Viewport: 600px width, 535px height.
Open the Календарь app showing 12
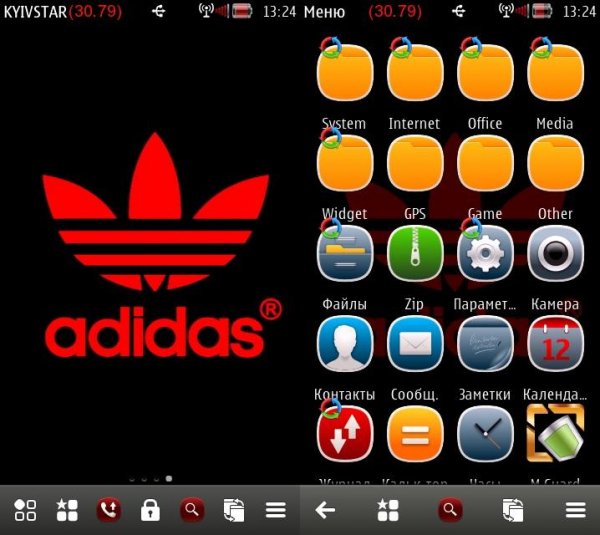(x=556, y=344)
